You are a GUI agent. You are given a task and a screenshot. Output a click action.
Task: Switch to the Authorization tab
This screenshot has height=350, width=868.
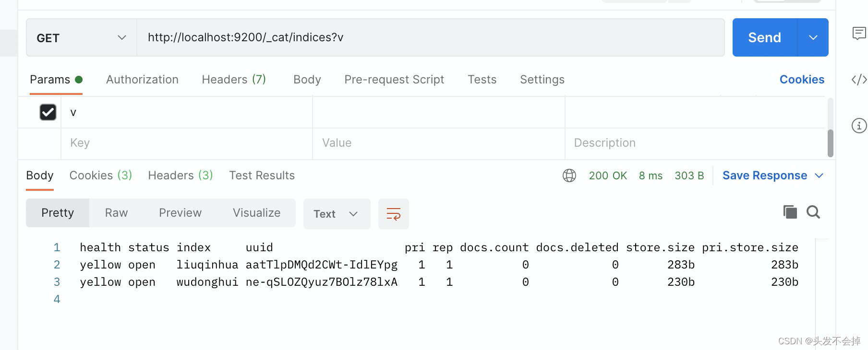tap(142, 80)
